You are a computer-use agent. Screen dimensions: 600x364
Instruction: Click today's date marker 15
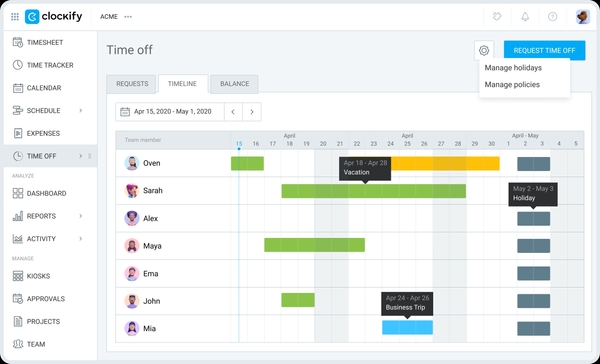coord(239,144)
